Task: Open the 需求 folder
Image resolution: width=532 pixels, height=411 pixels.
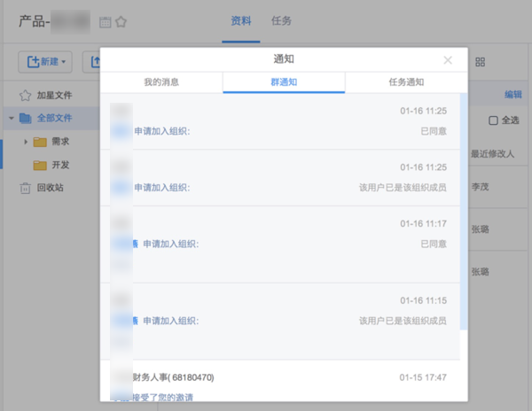Action: point(60,142)
